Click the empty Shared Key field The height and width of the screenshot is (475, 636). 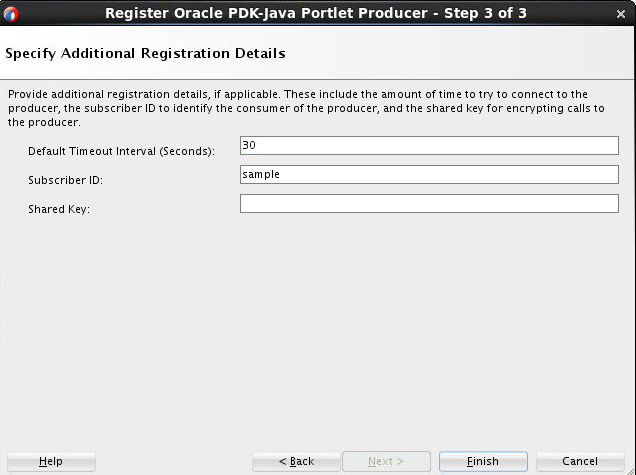point(429,203)
